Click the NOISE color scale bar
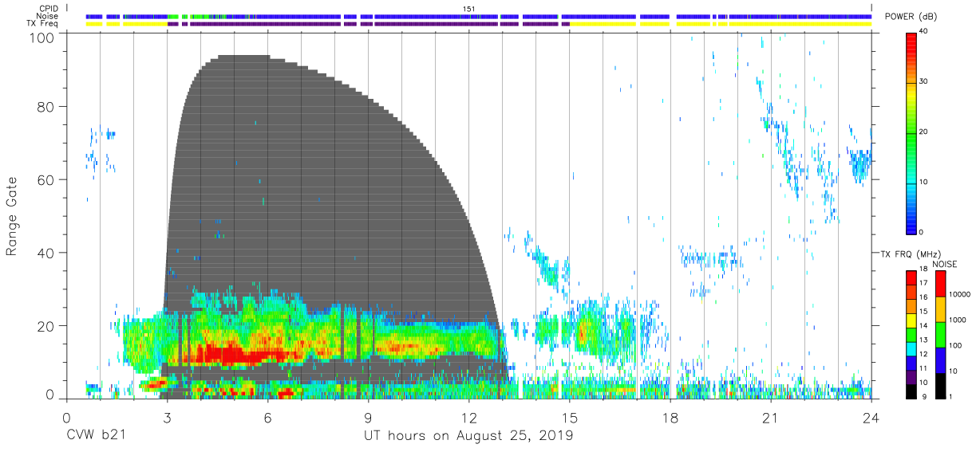This screenshot has width=980, height=452. tap(940, 334)
